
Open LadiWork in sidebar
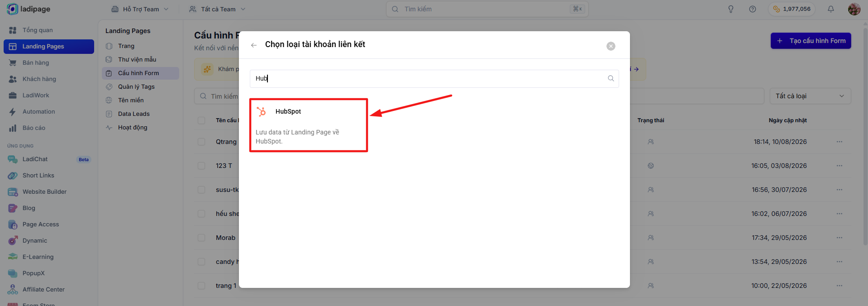(x=49, y=95)
